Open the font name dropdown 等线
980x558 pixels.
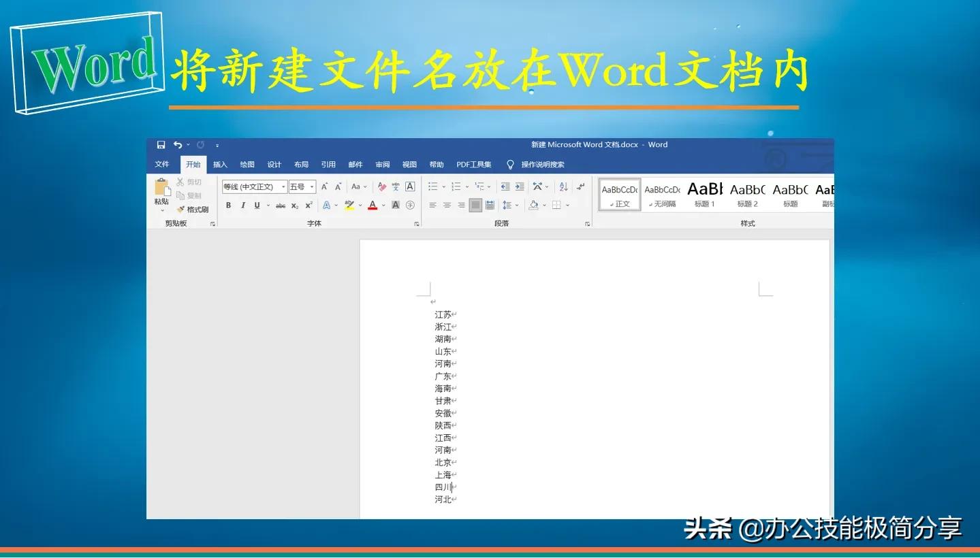[x=283, y=187]
